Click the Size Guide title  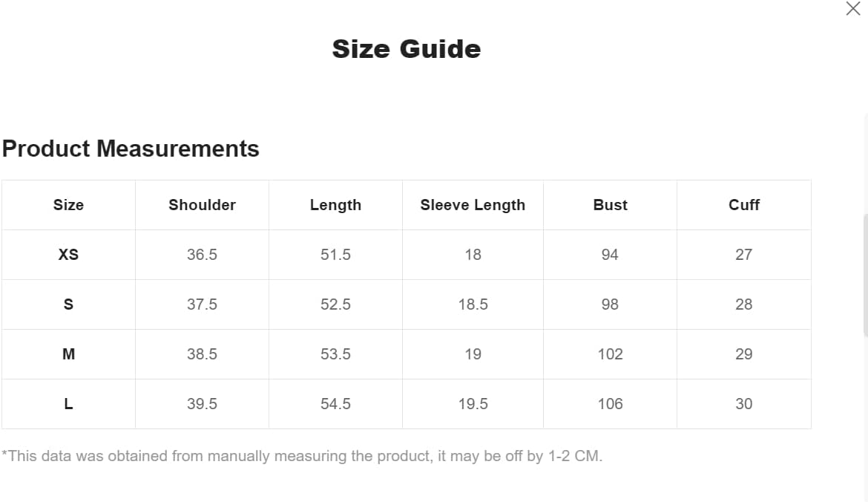pos(407,49)
